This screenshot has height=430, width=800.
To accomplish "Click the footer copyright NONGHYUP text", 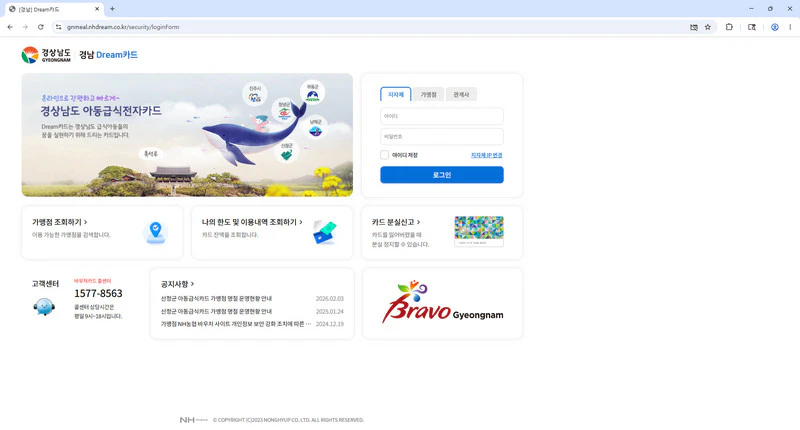I will 288,420.
